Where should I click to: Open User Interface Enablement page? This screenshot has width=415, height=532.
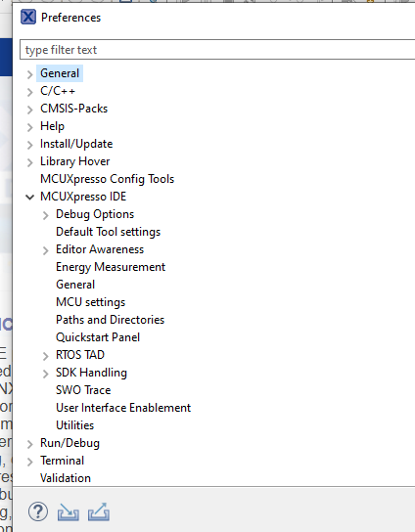pyautogui.click(x=123, y=408)
